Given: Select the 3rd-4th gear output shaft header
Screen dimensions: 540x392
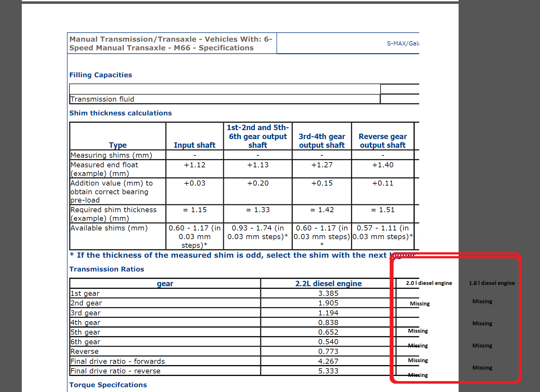Looking at the screenshot, I should coord(322,141).
